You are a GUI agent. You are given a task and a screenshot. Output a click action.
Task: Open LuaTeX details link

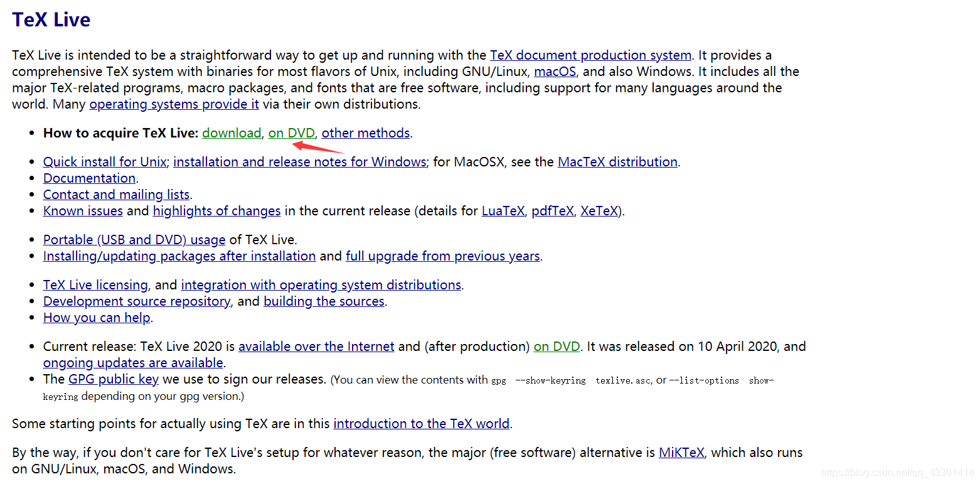click(x=503, y=211)
